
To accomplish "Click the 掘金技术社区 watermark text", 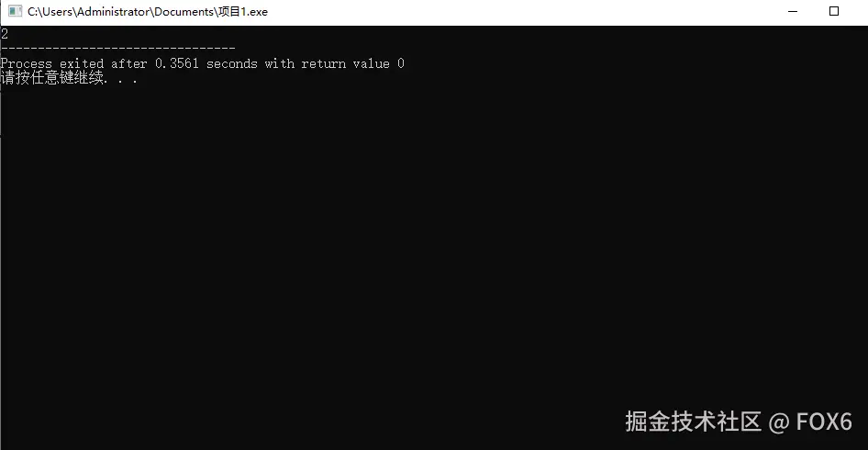I will coord(693,422).
